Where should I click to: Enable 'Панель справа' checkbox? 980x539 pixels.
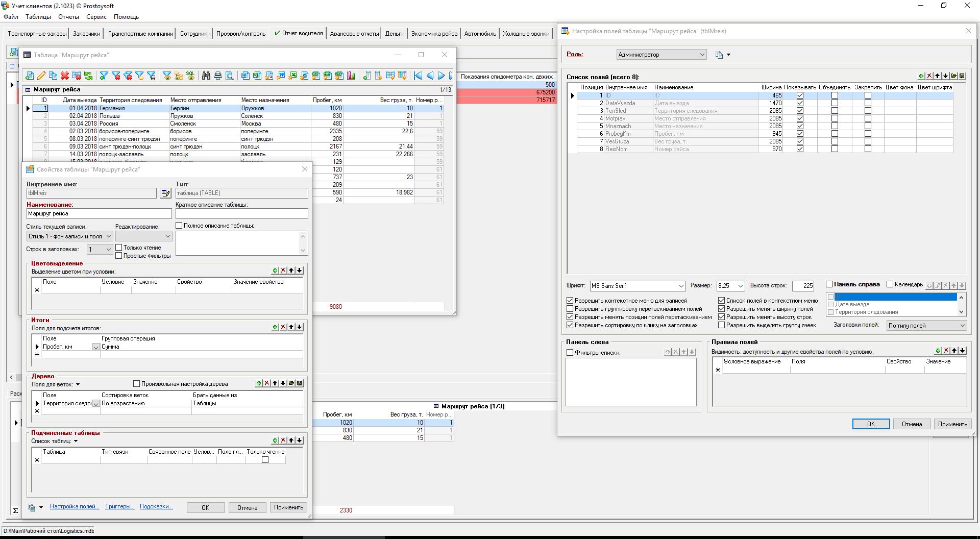(829, 284)
